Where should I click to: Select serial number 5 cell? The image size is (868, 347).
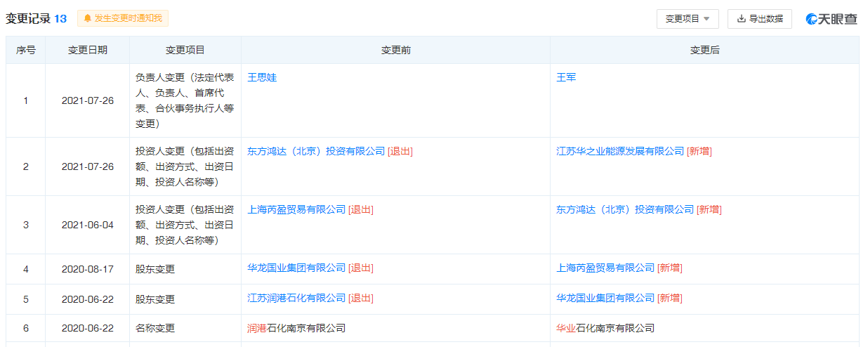tap(26, 299)
